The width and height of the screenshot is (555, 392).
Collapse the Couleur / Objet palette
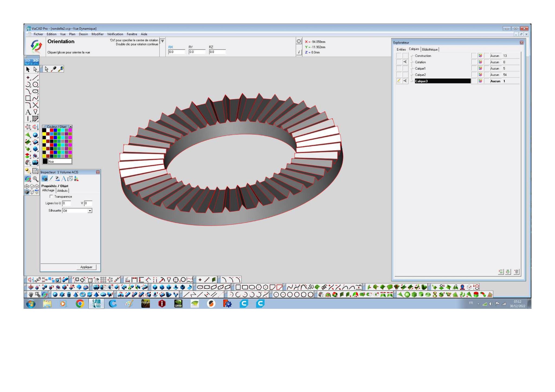coord(70,127)
